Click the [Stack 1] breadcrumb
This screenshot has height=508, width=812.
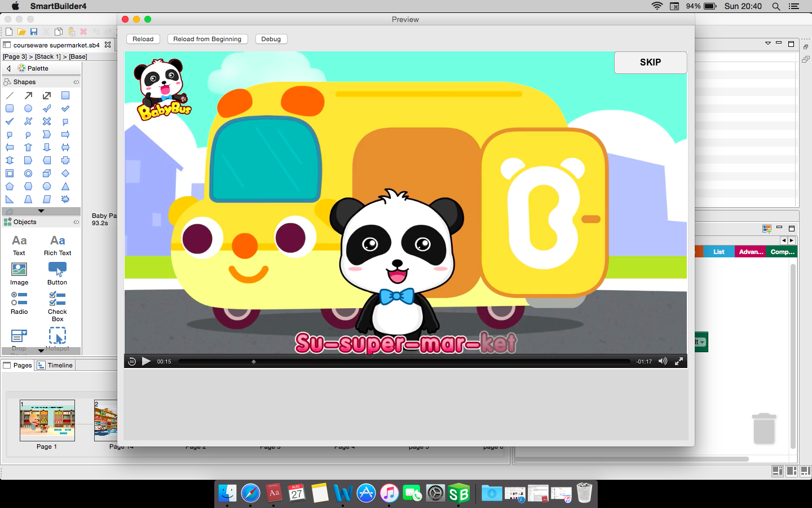click(48, 56)
